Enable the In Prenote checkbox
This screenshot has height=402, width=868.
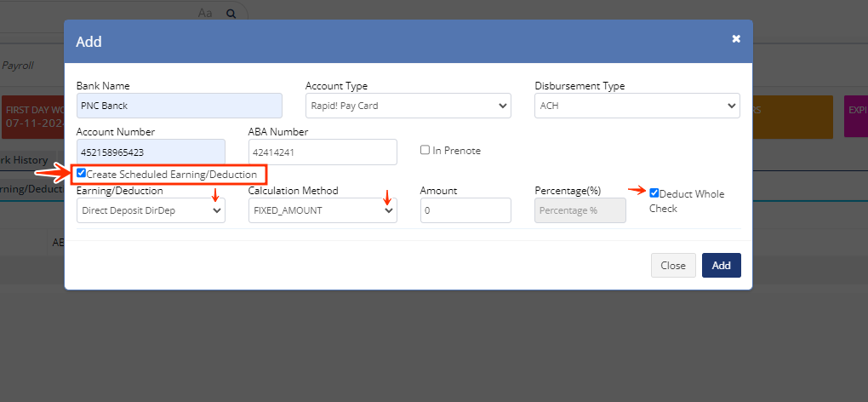(425, 151)
